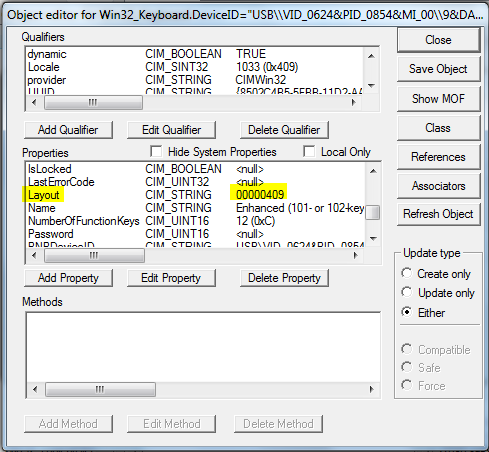
Task: Select the LastErrorCode property
Action: [196, 182]
